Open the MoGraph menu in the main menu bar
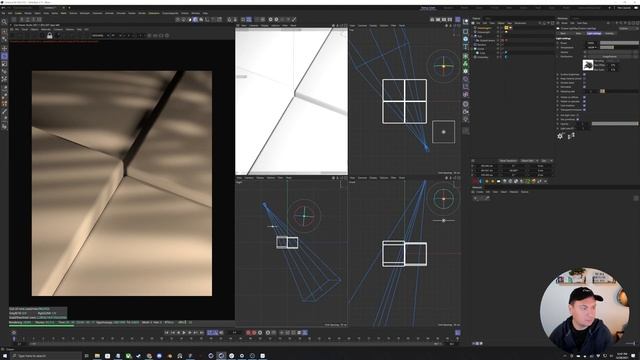 coord(85,13)
